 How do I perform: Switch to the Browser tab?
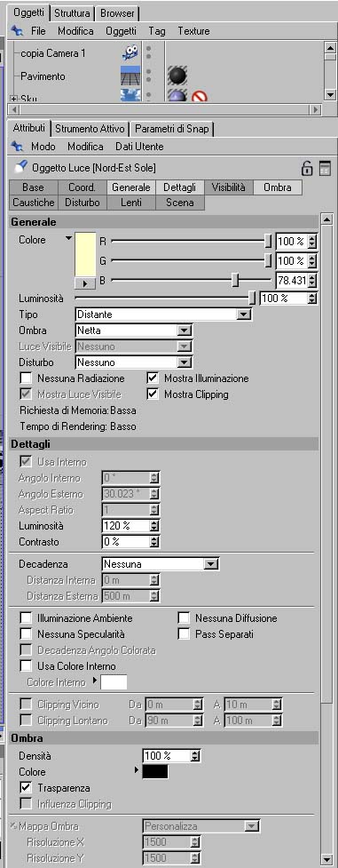tap(117, 12)
